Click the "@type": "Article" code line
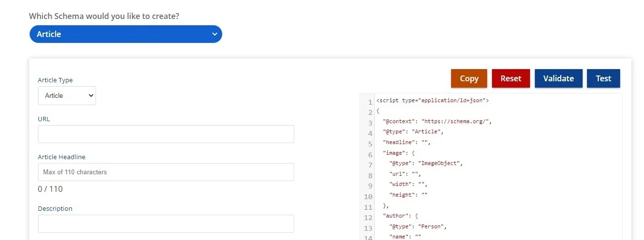Screen dimensions: 644x240 coord(413,131)
